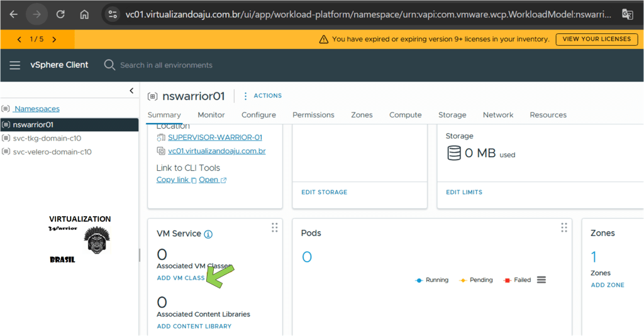Image resolution: width=644 pixels, height=336 pixels.
Task: Switch to the Permissions tab
Action: (x=313, y=115)
